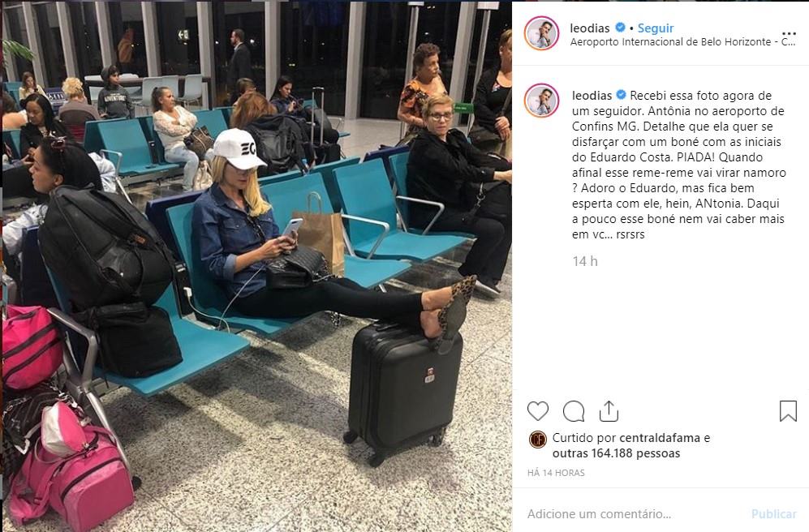
Task: Click the HÁ 14 HORAS timestamp
Action: 556,473
